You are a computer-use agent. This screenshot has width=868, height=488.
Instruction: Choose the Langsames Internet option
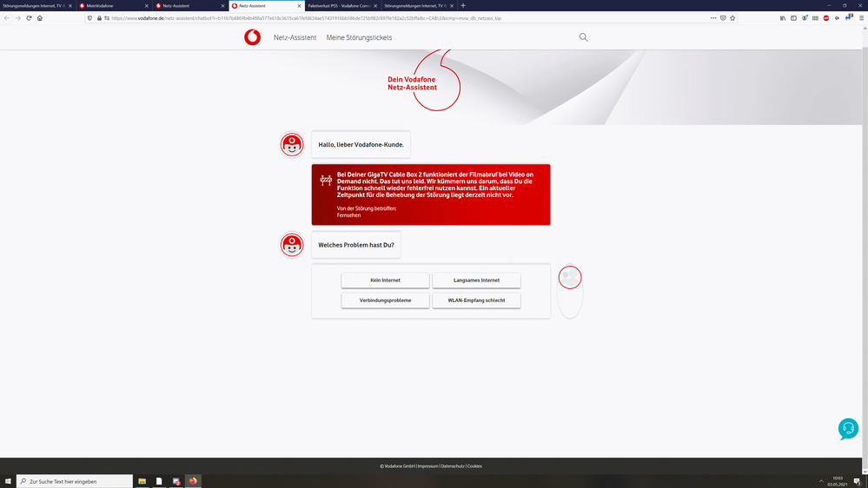[477, 280]
